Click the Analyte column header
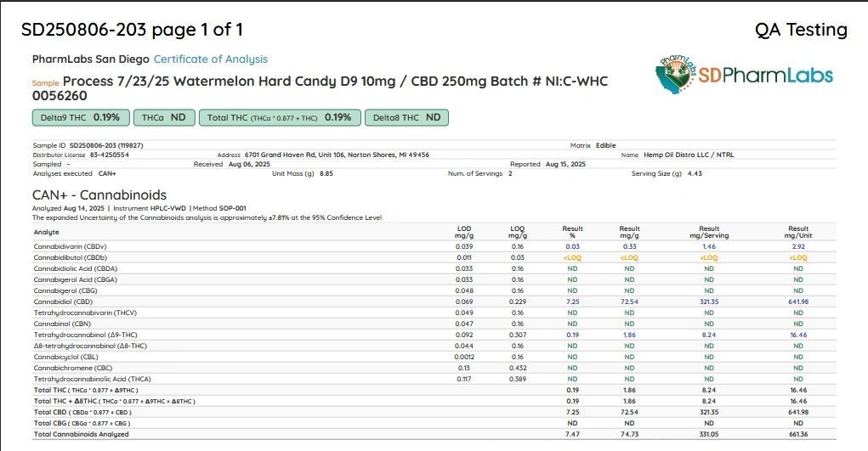The height and width of the screenshot is (451, 868). coord(46,232)
